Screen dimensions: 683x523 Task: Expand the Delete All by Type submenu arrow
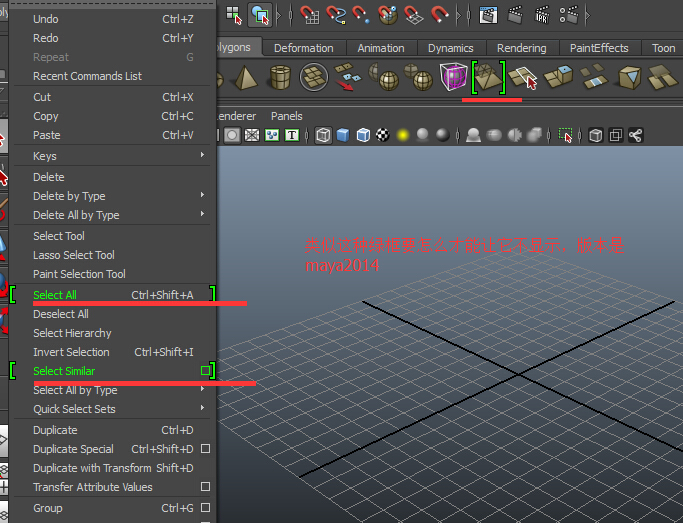pyautogui.click(x=202, y=213)
